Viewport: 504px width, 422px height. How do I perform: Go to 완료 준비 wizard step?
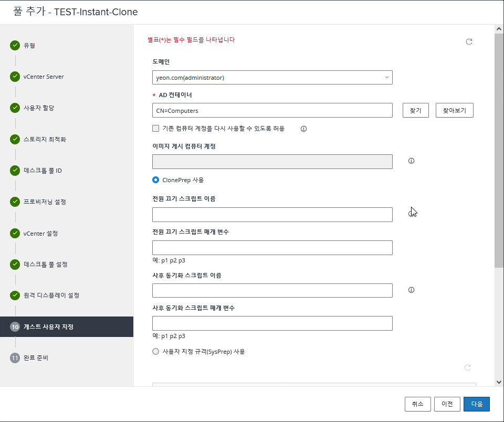tap(36, 358)
